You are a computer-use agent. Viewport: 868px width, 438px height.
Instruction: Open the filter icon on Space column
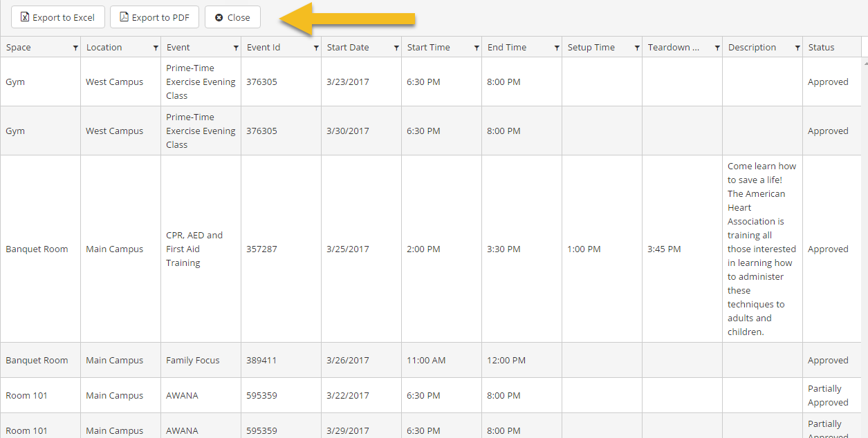tap(75, 48)
